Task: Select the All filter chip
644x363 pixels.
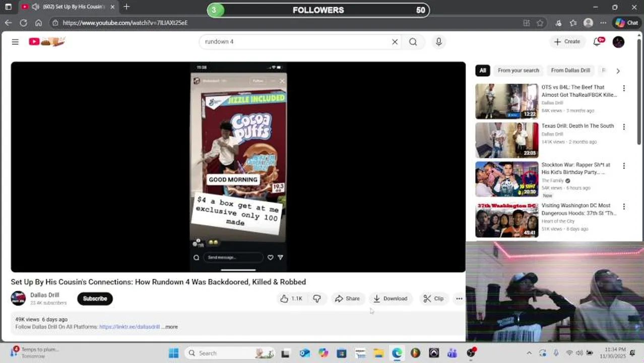Action: [483, 71]
